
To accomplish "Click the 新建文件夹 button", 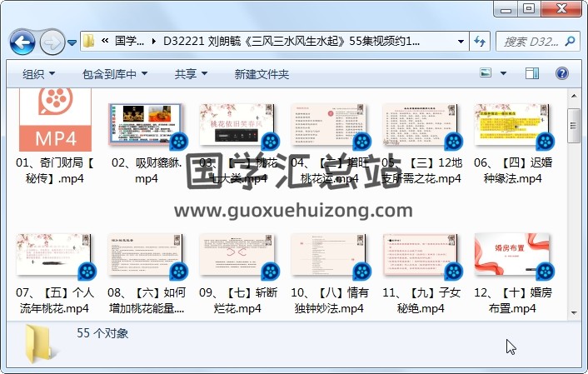I will click(x=262, y=74).
